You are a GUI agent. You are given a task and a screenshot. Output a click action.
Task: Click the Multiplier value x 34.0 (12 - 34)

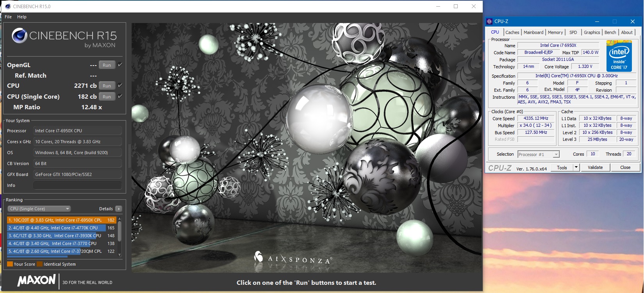tap(536, 125)
